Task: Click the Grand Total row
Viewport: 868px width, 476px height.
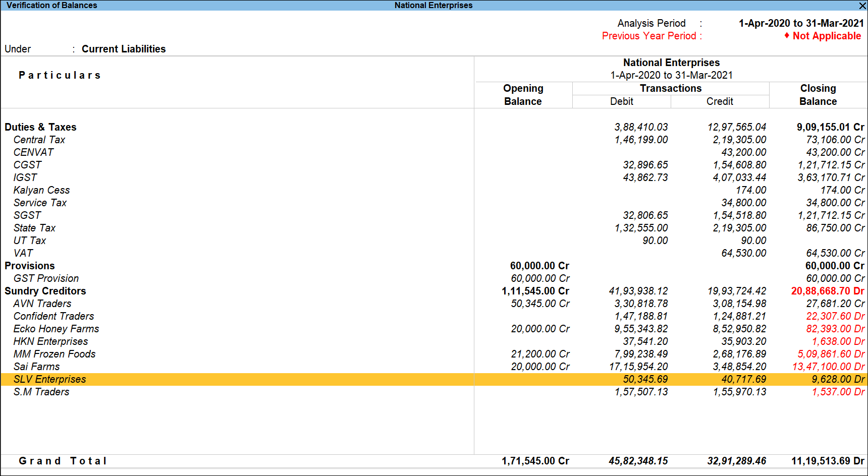Action: 63,460
